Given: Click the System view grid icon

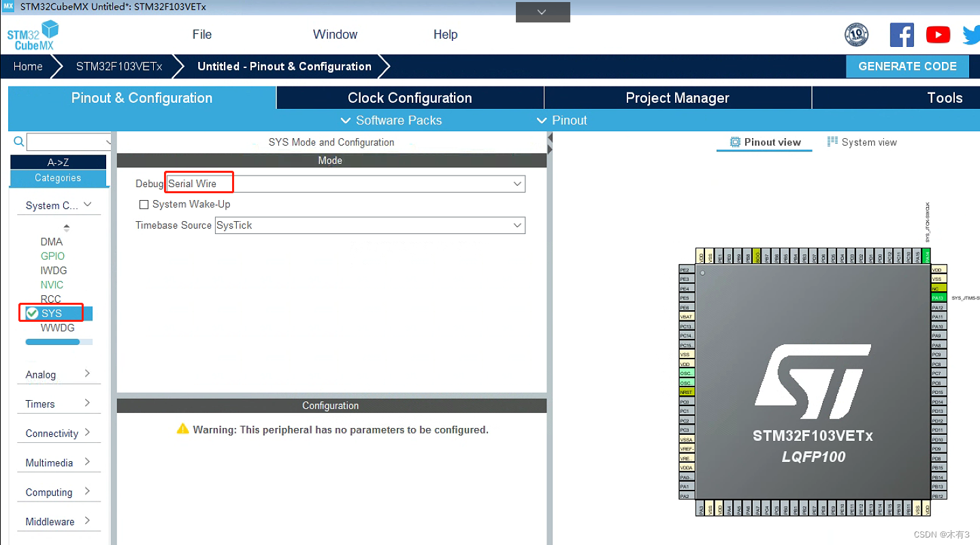Looking at the screenshot, I should pos(832,142).
